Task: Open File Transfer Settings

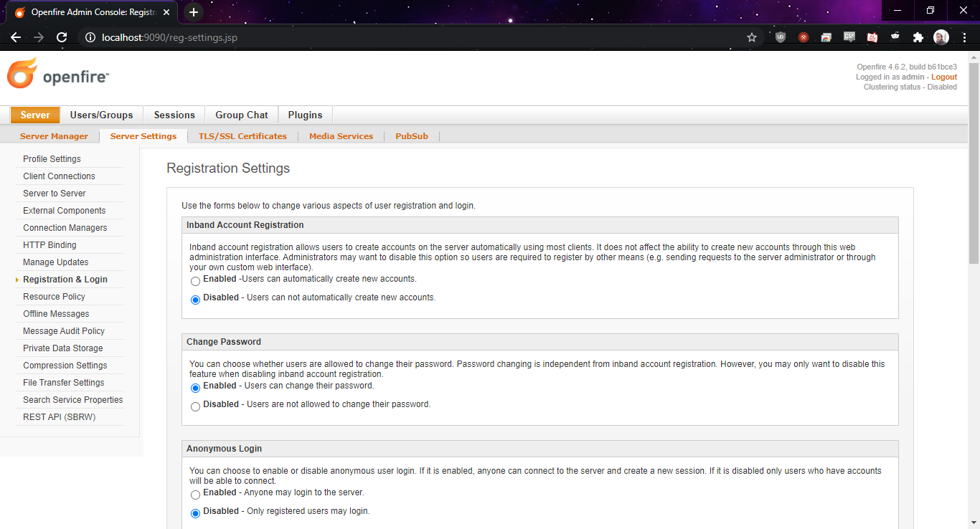Action: [x=64, y=383]
